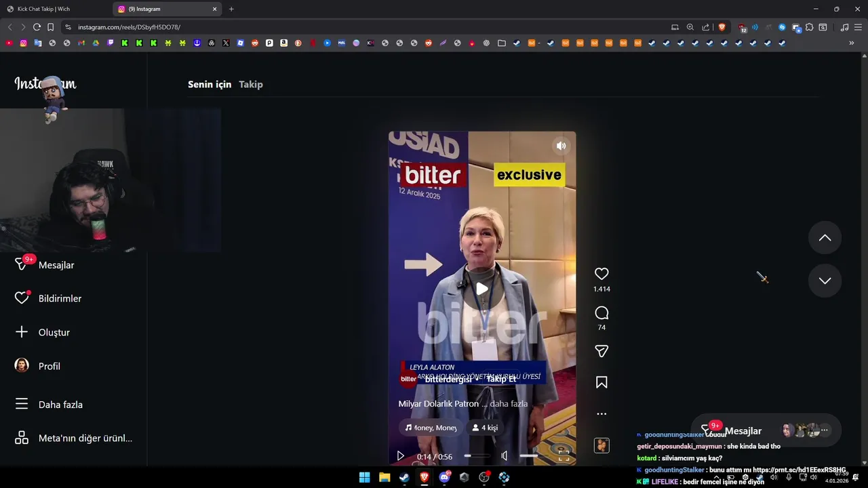The width and height of the screenshot is (868, 488).
Task: Open the audio thumbnail below the three dots
Action: click(x=601, y=445)
